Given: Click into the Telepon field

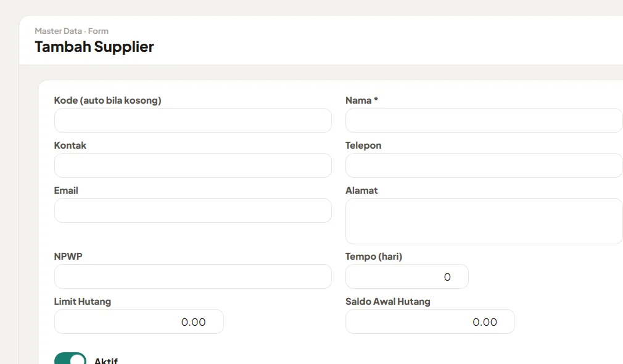Looking at the screenshot, I should (x=484, y=165).
